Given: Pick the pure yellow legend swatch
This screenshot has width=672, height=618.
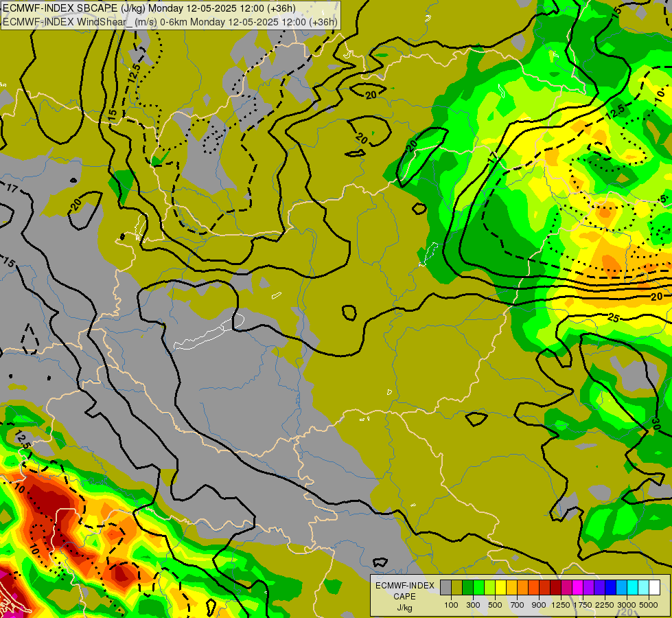Looking at the screenshot, I should (500, 587).
